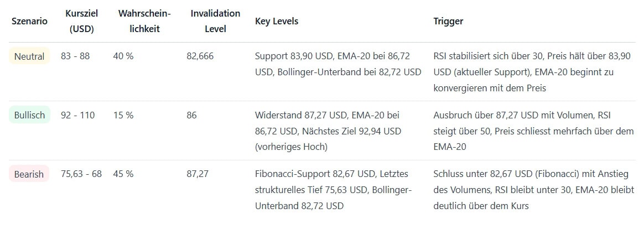644x229 pixels.
Task: Select the green Bullisch scenario badge
Action: point(30,115)
